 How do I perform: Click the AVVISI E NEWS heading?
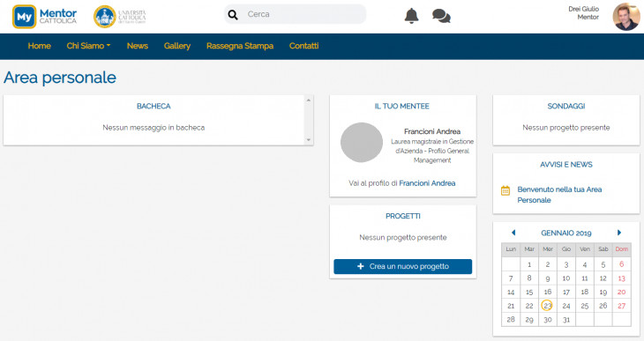click(566, 165)
